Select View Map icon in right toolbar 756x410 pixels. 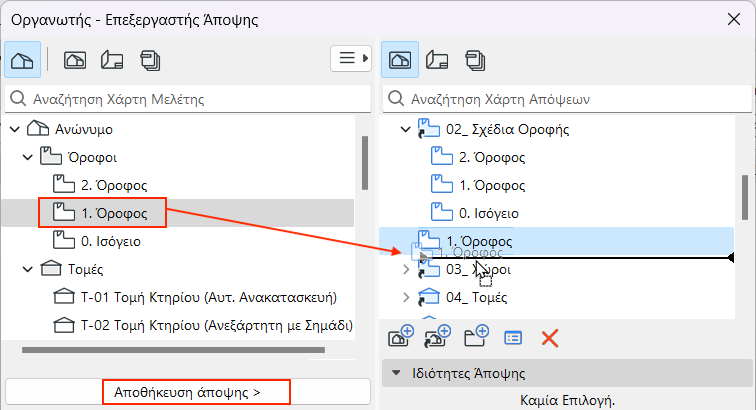(x=400, y=60)
